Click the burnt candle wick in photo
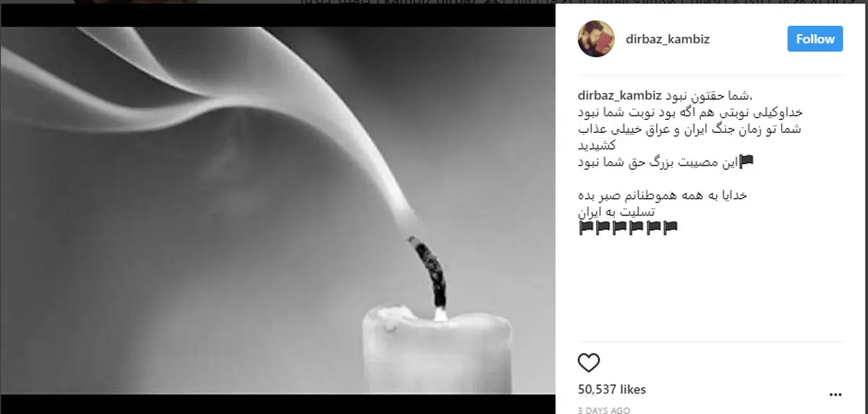868x414 pixels. tap(430, 273)
